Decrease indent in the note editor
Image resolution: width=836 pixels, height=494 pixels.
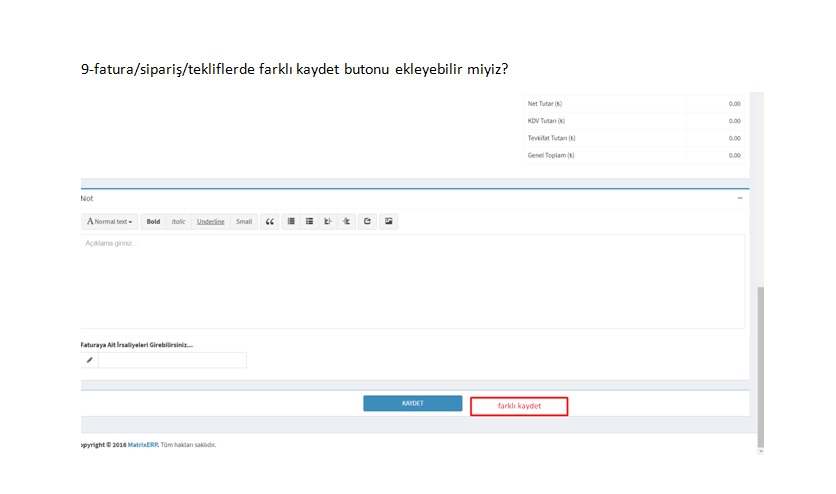(x=346, y=221)
